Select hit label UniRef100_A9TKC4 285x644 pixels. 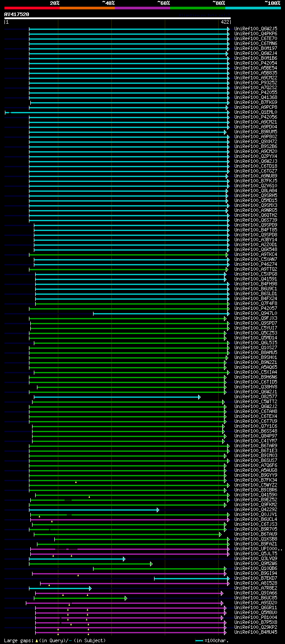coord(256,254)
